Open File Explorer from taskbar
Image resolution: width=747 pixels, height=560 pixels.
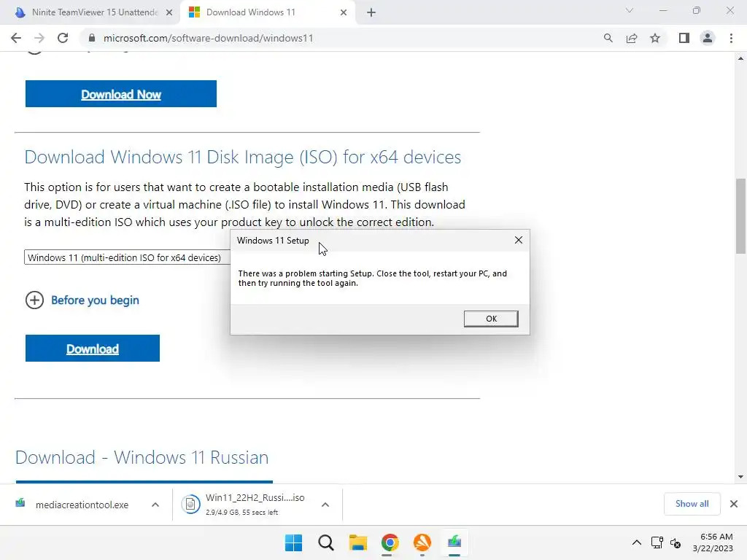point(357,542)
